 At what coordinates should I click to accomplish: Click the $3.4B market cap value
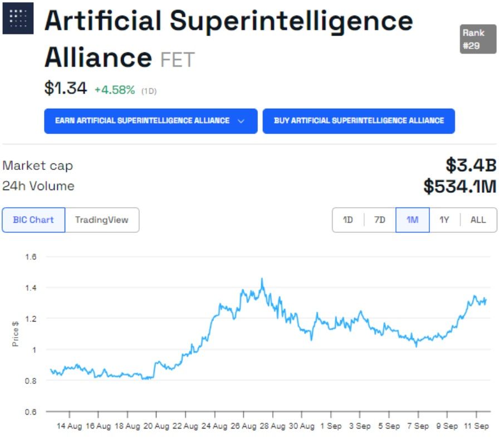click(470, 165)
